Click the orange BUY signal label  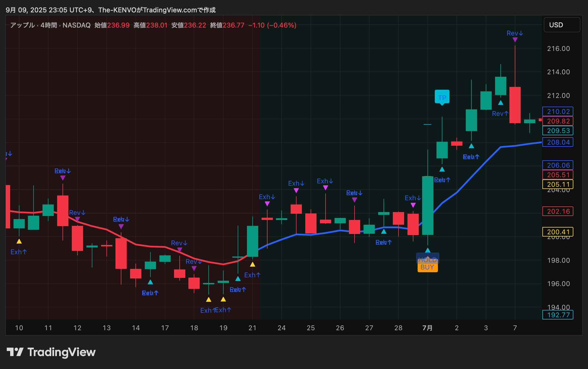pos(427,267)
